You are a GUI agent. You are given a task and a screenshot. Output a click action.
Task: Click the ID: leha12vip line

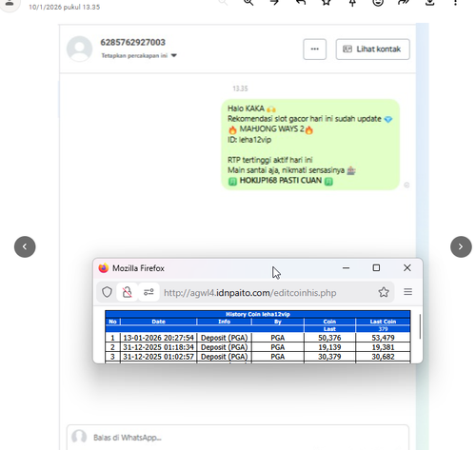249,140
